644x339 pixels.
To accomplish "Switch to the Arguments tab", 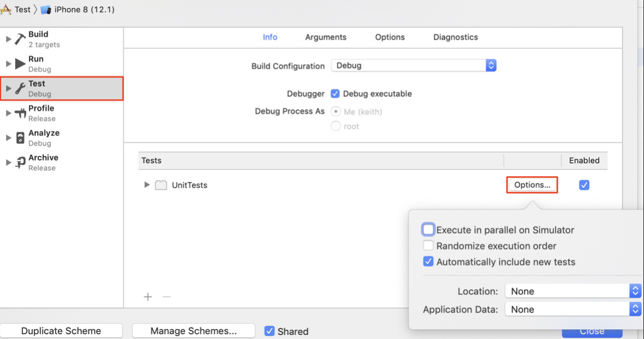I will [x=325, y=37].
